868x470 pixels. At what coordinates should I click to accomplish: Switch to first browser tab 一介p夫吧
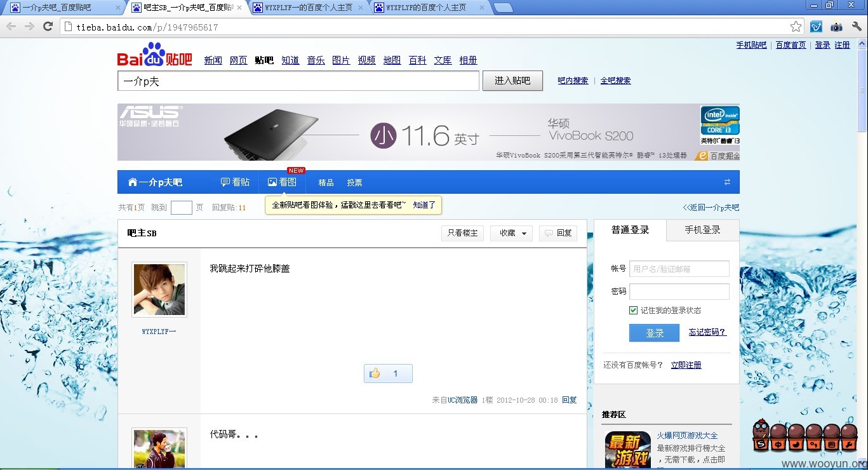coord(62,8)
